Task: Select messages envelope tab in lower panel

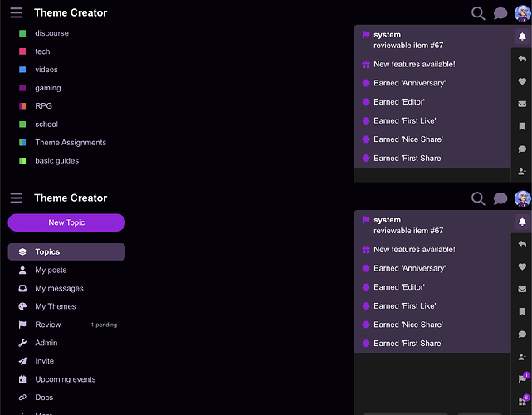Action: [523, 289]
